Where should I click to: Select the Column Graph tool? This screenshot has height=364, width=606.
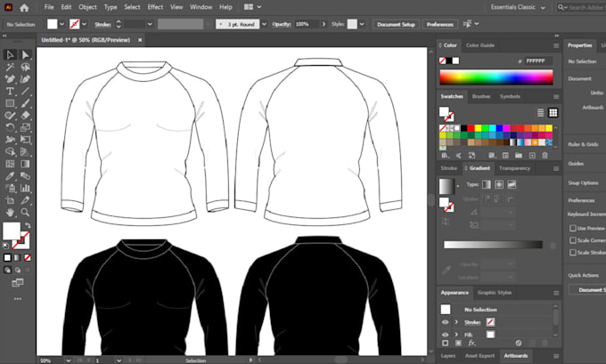pyautogui.click(x=25, y=188)
